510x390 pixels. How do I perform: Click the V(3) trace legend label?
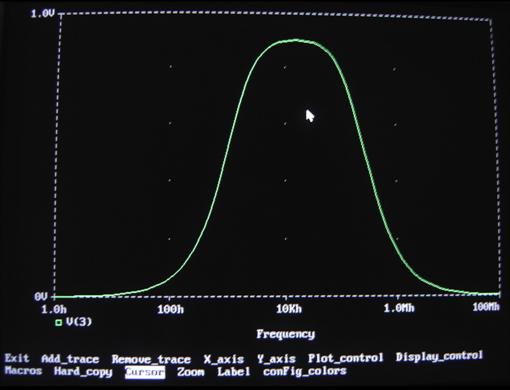(79, 322)
